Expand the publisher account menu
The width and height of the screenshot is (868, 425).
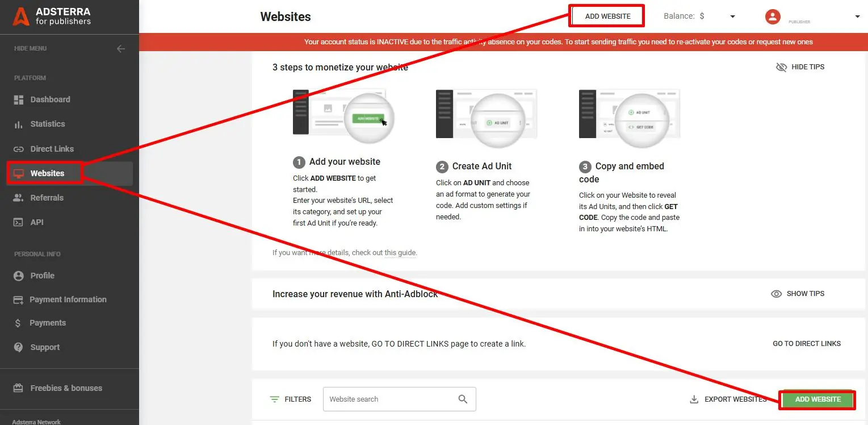(x=857, y=16)
